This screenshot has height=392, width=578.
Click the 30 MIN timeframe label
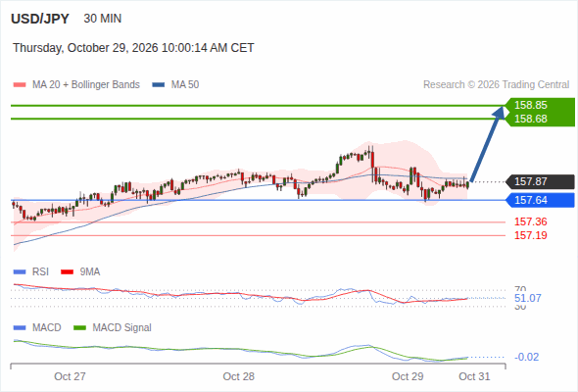click(x=103, y=19)
